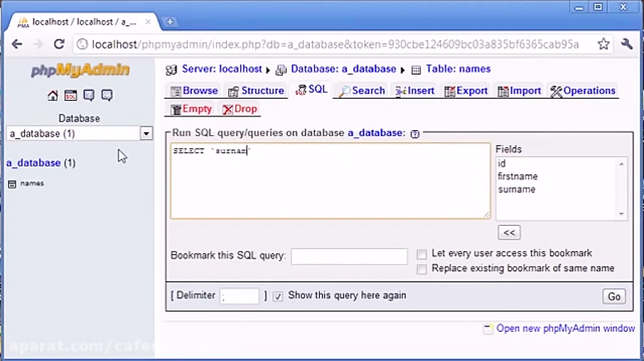Follow the Database: a_database breadcrumb link
This screenshot has width=644, height=361.
click(343, 69)
